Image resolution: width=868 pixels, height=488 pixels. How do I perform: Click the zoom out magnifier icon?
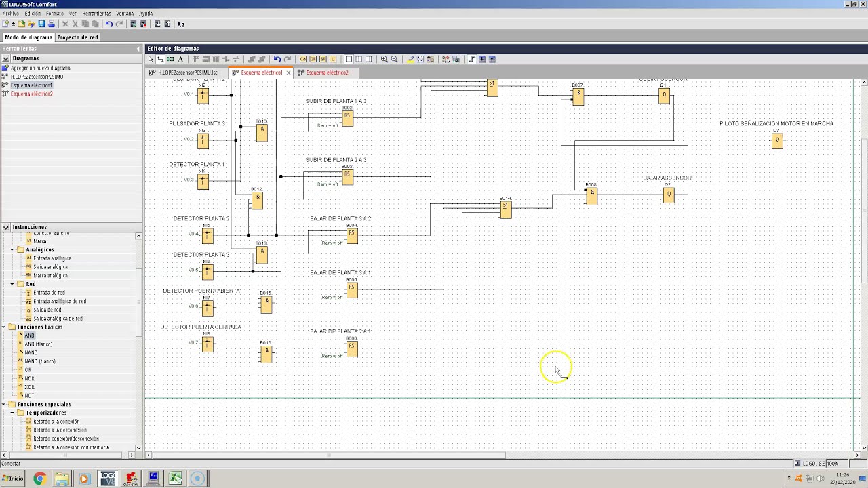point(395,59)
